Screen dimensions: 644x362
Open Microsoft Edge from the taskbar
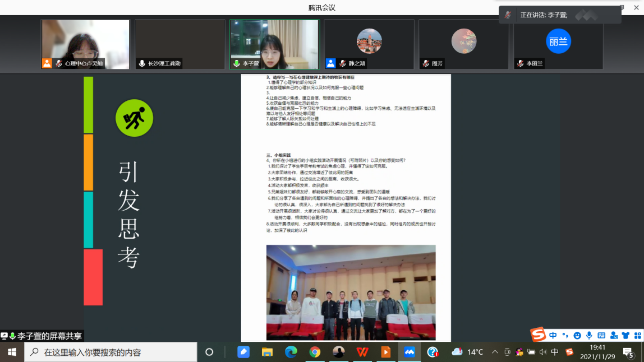(x=291, y=352)
